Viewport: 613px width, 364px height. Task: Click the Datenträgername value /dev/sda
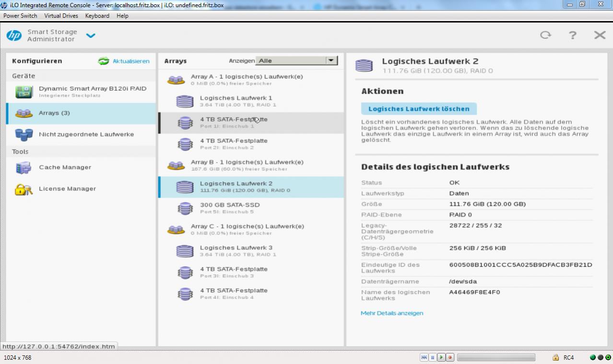[x=463, y=282]
